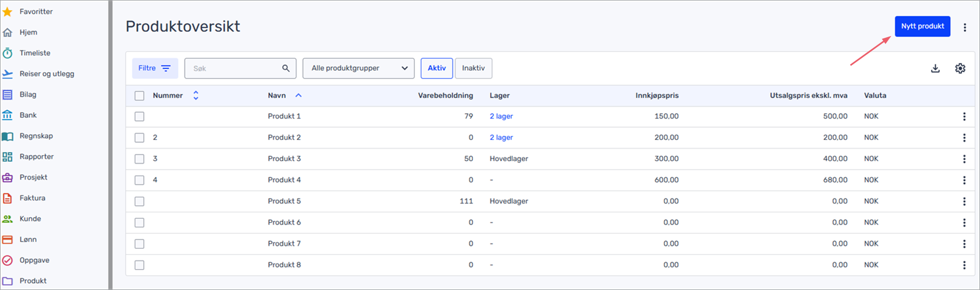Expand the Alle produktgrupper dropdown
The width and height of the screenshot is (980, 290).
click(x=359, y=69)
